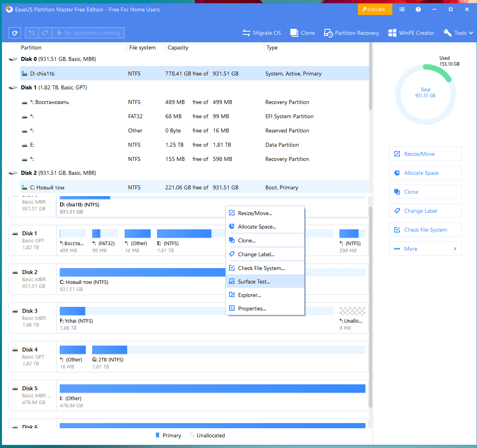Click Disk 4 (Other) 16 MB partition bar

point(73,350)
